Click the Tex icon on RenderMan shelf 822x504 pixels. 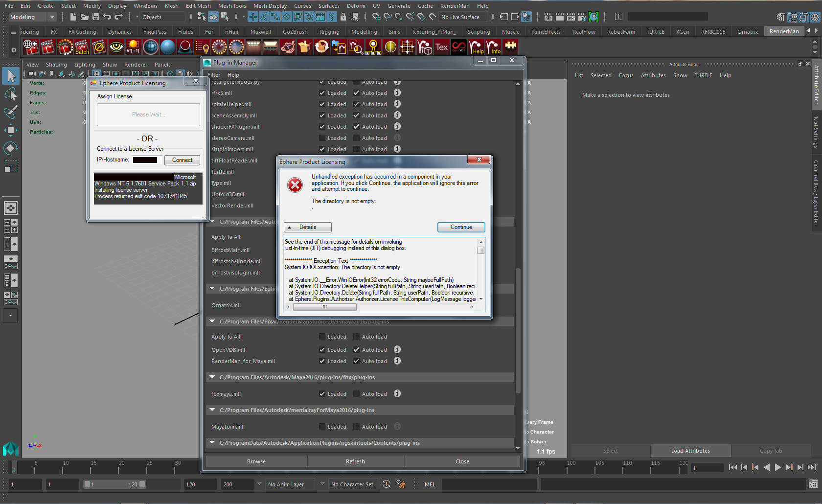441,47
